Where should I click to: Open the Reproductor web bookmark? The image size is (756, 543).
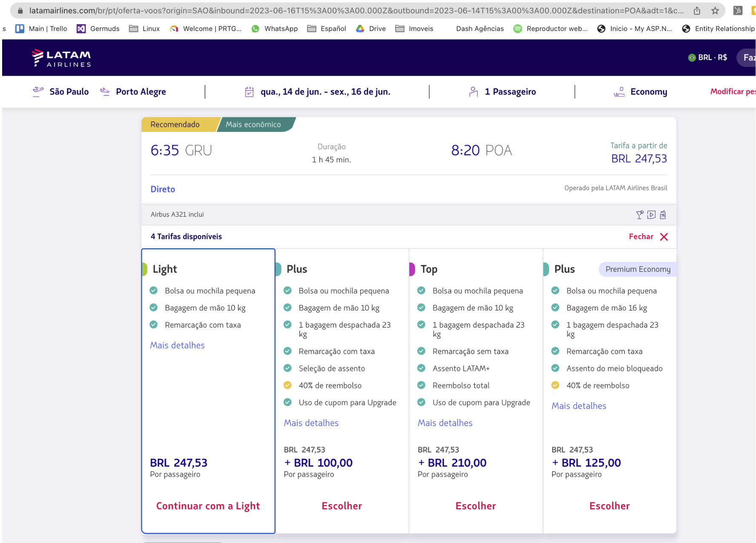pyautogui.click(x=550, y=29)
